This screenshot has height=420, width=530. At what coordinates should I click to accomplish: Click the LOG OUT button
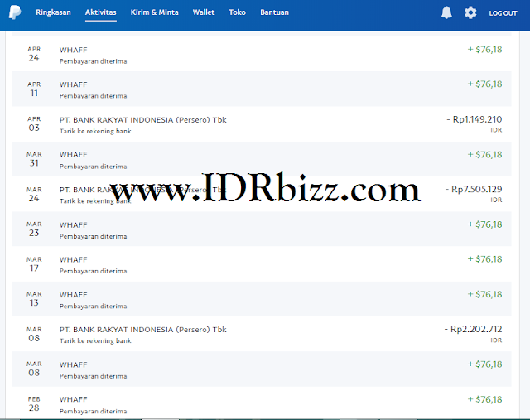point(503,13)
